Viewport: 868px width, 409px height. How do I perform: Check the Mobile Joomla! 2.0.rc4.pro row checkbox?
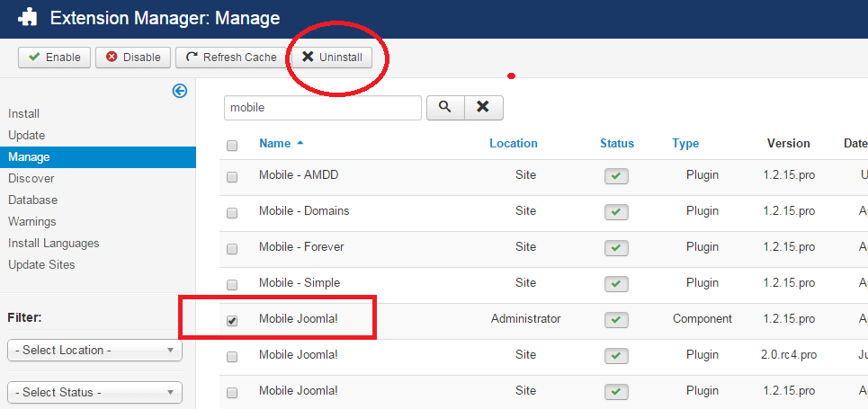(x=232, y=357)
